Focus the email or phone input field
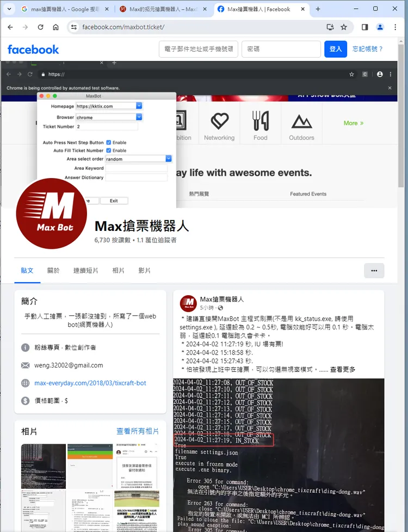The height and width of the screenshot is (532, 408). [x=199, y=49]
